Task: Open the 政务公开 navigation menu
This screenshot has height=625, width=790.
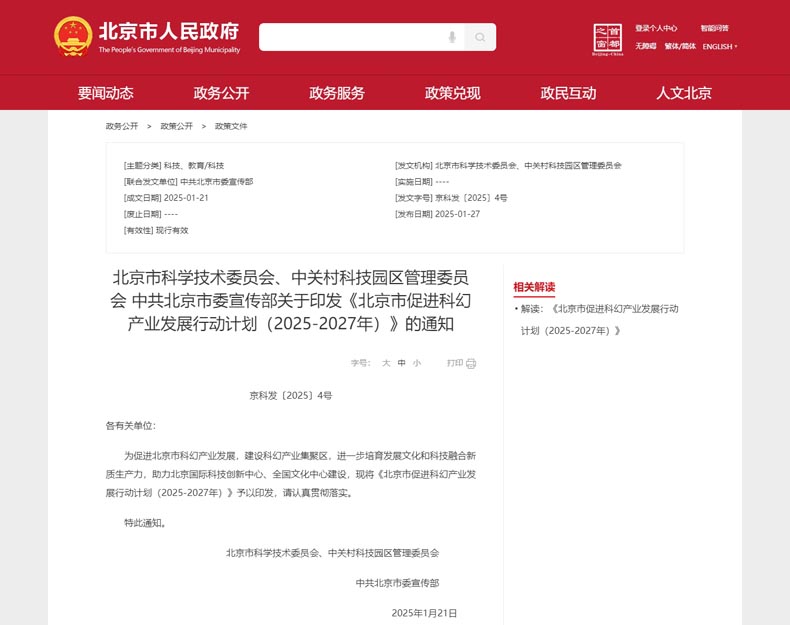Action: (x=221, y=93)
